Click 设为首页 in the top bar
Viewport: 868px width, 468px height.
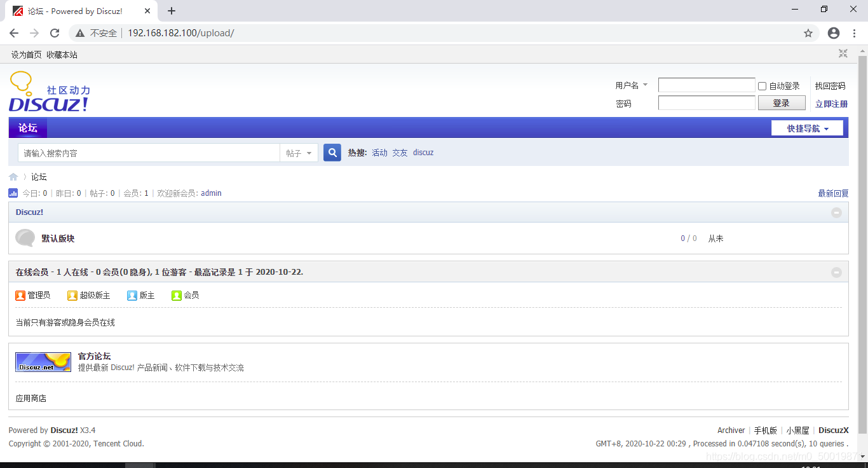[x=27, y=55]
